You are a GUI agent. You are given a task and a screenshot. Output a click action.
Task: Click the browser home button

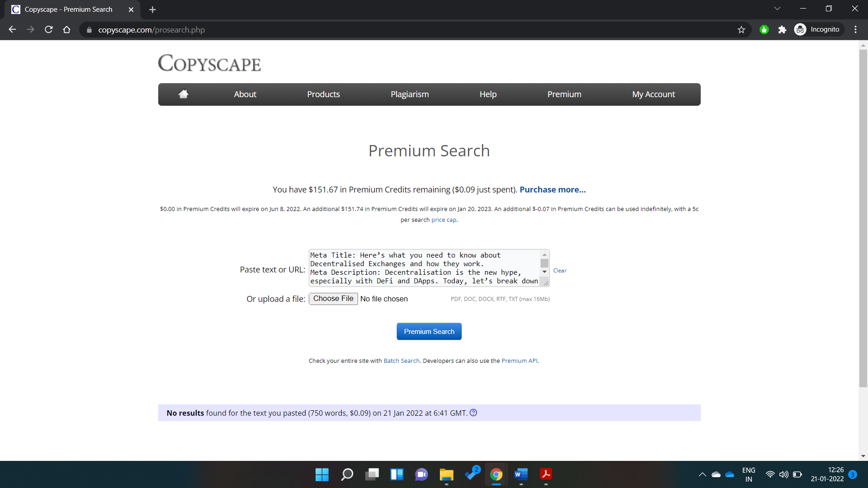point(67,29)
